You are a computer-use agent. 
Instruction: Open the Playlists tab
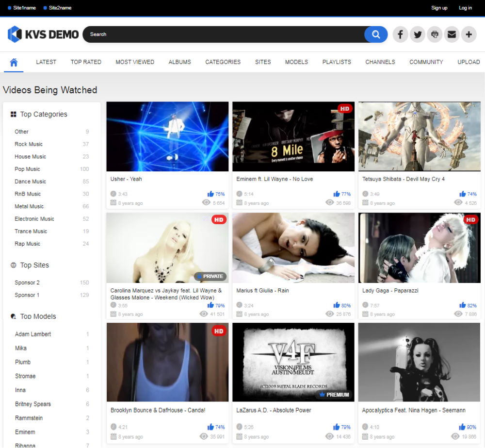pyautogui.click(x=337, y=62)
